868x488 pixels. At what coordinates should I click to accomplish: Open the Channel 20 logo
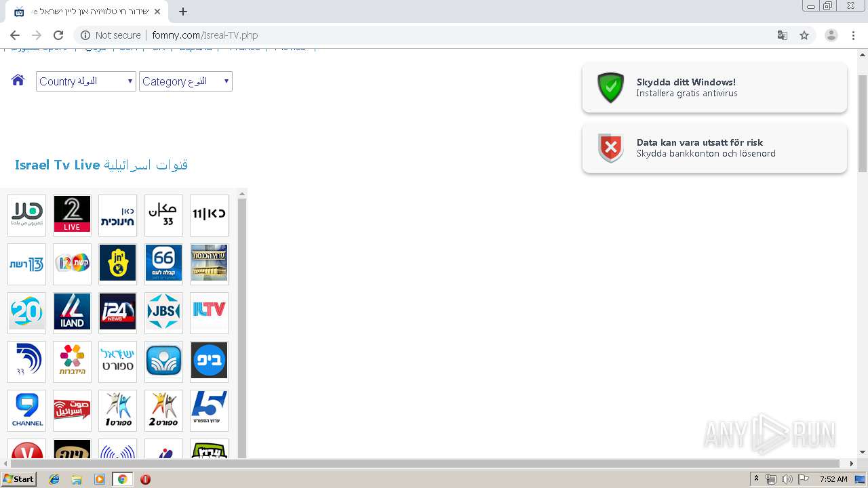27,313
